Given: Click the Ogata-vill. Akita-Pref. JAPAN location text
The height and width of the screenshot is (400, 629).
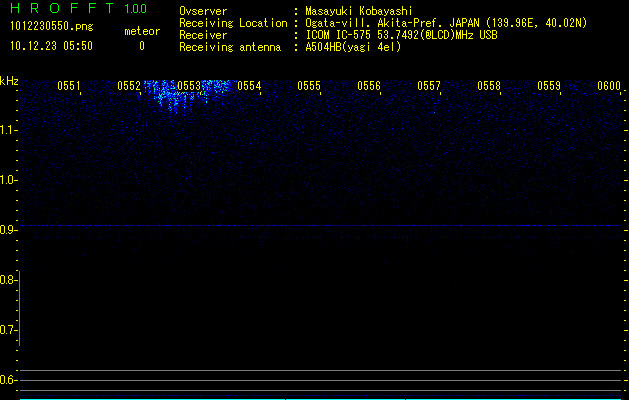Looking at the screenshot, I should click(x=446, y=23).
